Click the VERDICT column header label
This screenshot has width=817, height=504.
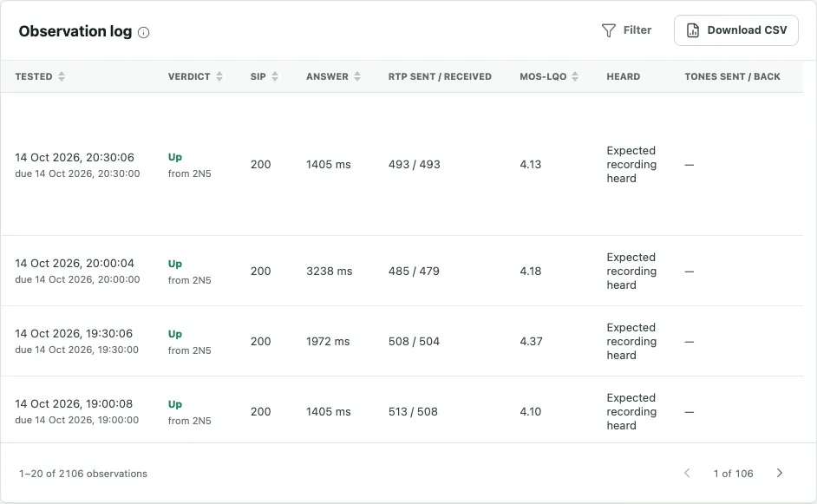pos(189,76)
